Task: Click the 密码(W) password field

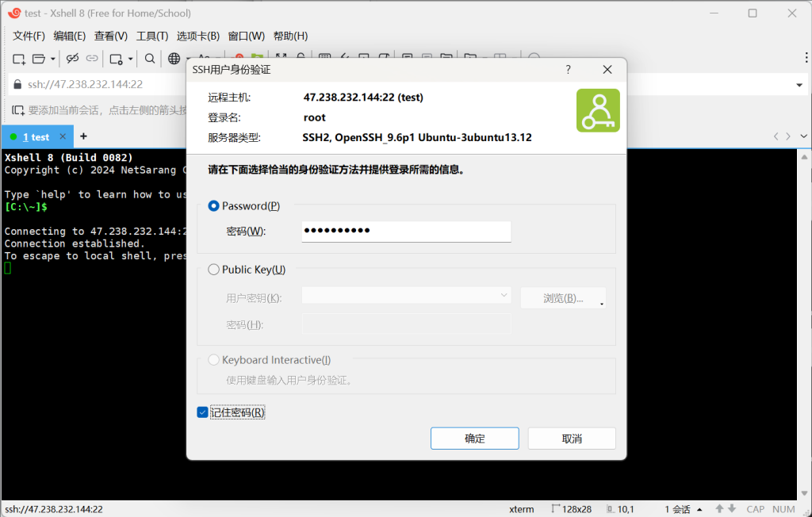Action: 407,231
